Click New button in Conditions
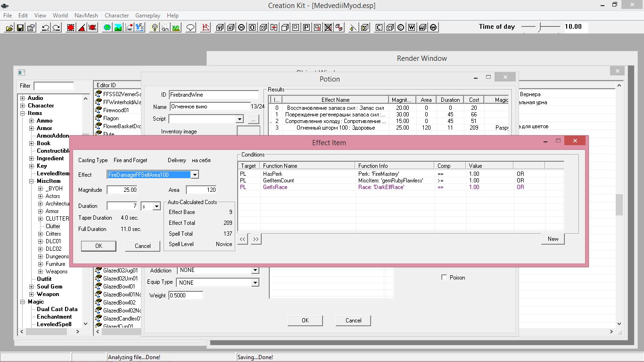The image size is (644, 362). click(x=553, y=239)
